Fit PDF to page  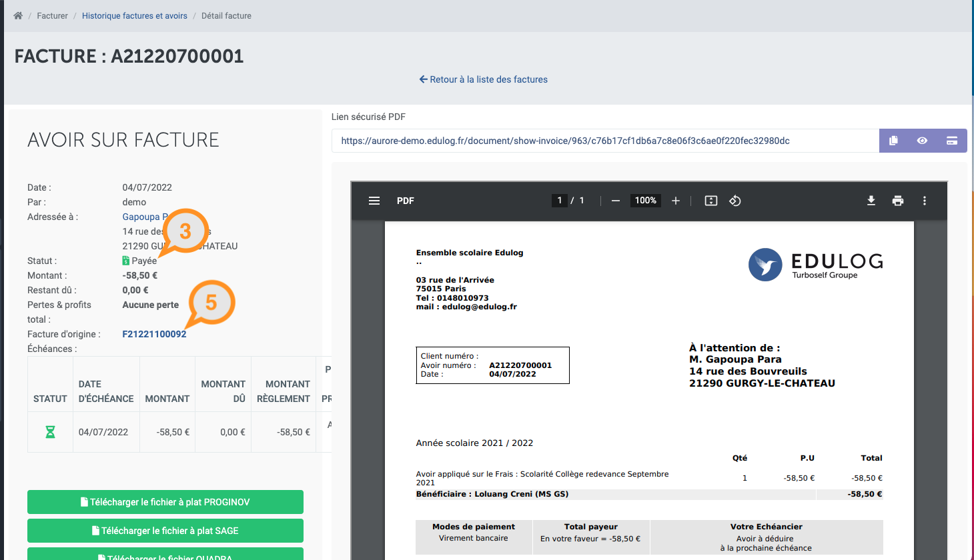(x=711, y=201)
